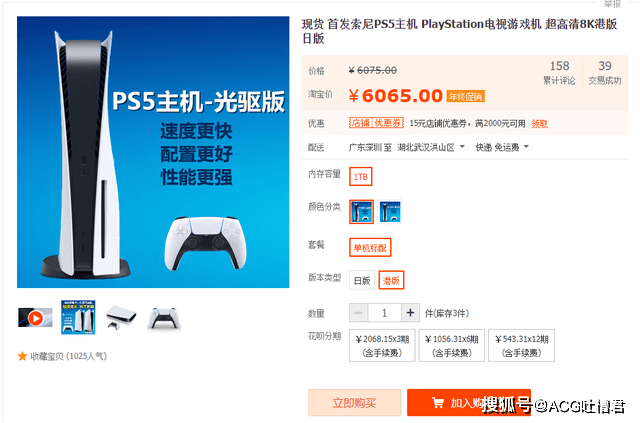Decrease quantity with minus button
The height and width of the screenshot is (423, 640).
click(358, 313)
